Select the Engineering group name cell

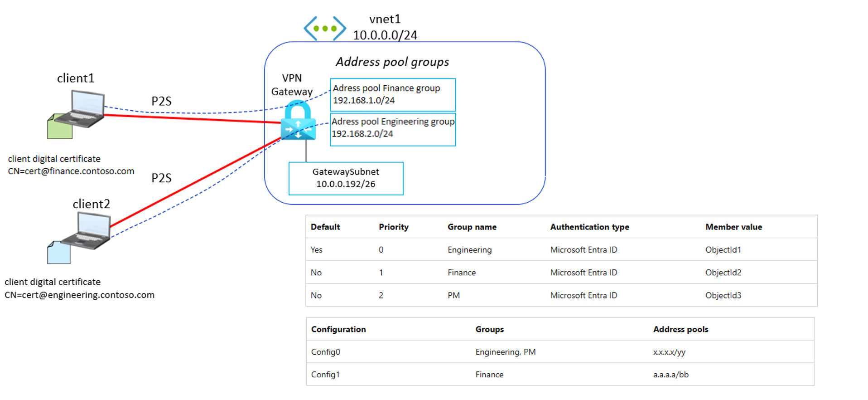coord(469,249)
